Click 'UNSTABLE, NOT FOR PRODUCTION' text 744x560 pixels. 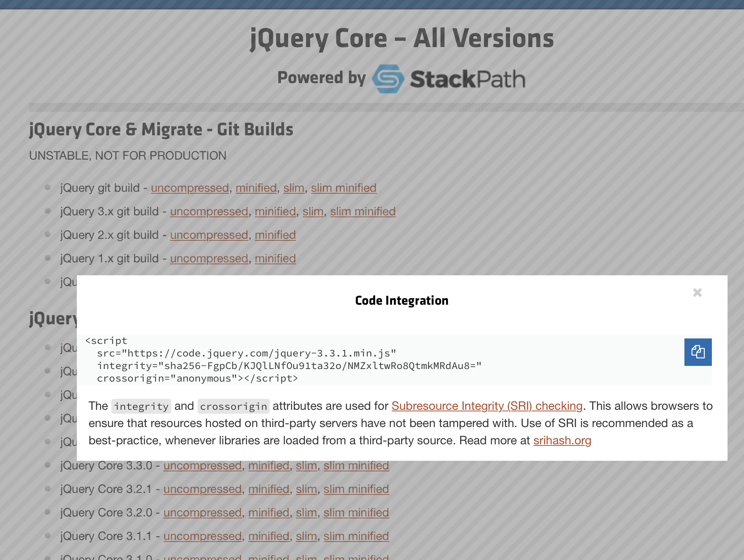(x=128, y=156)
